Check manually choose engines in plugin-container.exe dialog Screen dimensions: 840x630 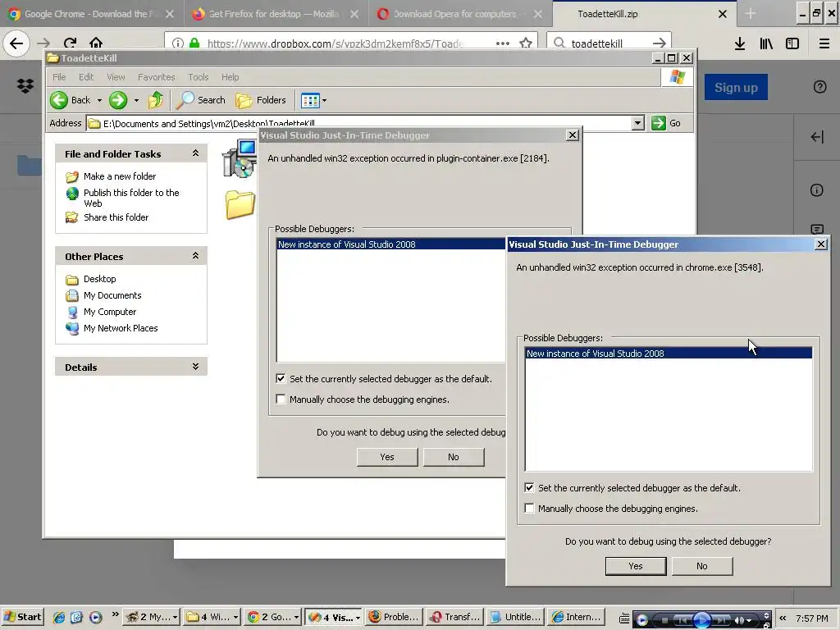(x=281, y=399)
